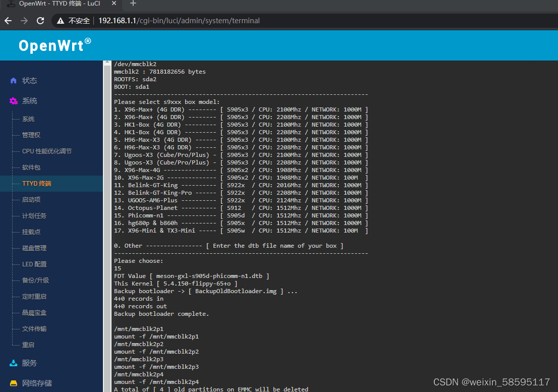Open a new browser tab with the plus icon
Image resolution: width=558 pixels, height=392 pixels.
(x=133, y=4)
